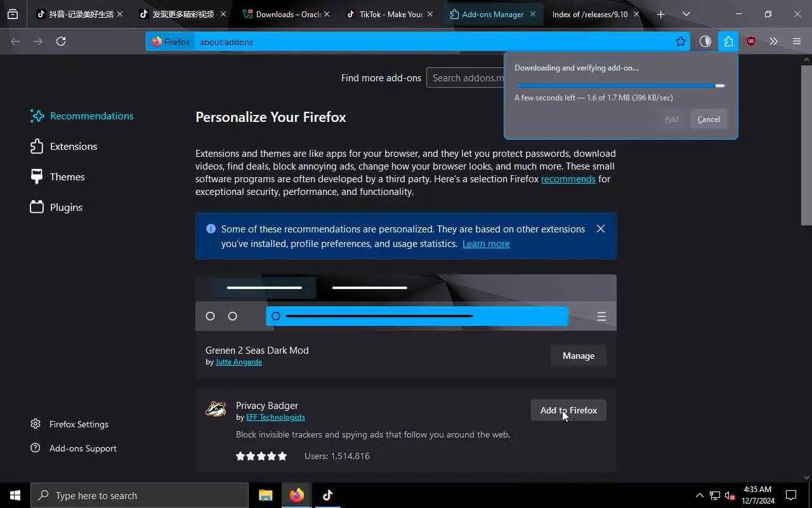Click Add to Firefox for Privacy Badger
Image resolution: width=812 pixels, height=508 pixels.
(x=568, y=410)
